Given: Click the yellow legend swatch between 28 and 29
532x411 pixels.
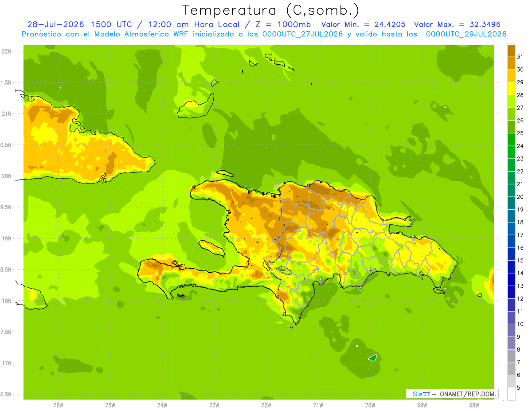Looking at the screenshot, I should point(512,88).
